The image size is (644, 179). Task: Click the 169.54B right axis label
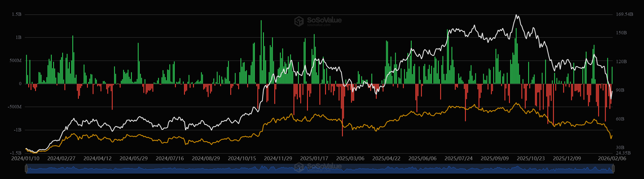pos(624,14)
